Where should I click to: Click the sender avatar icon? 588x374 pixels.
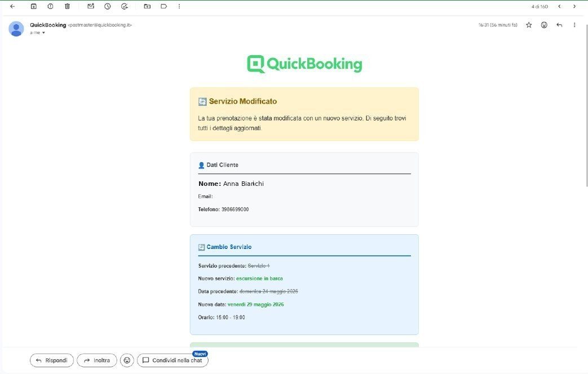[x=16, y=29]
